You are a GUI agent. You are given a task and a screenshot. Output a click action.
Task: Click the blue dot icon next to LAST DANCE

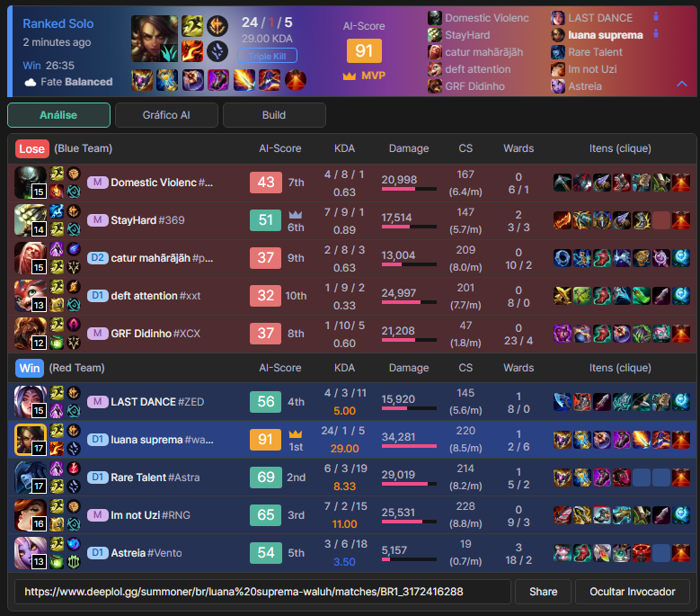(x=656, y=17)
